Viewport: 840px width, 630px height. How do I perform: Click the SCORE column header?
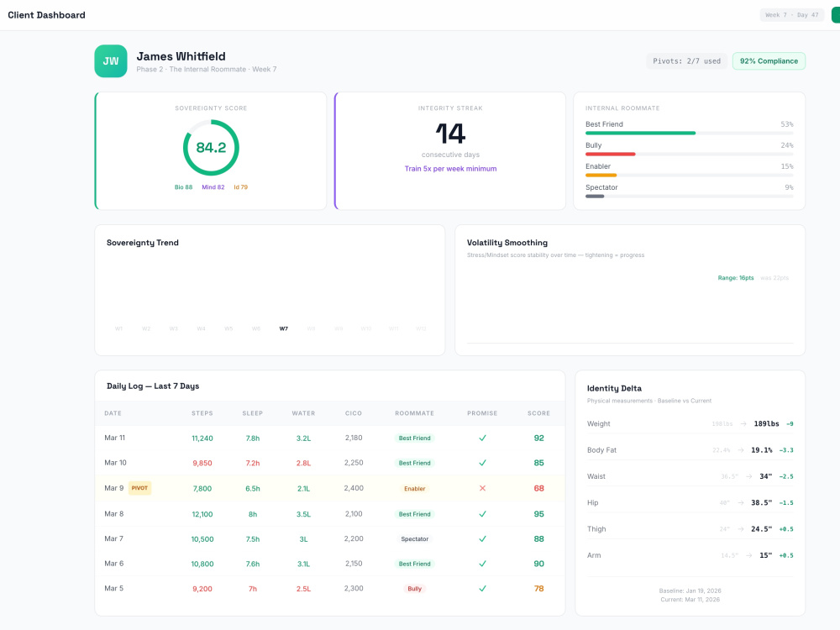click(x=539, y=413)
